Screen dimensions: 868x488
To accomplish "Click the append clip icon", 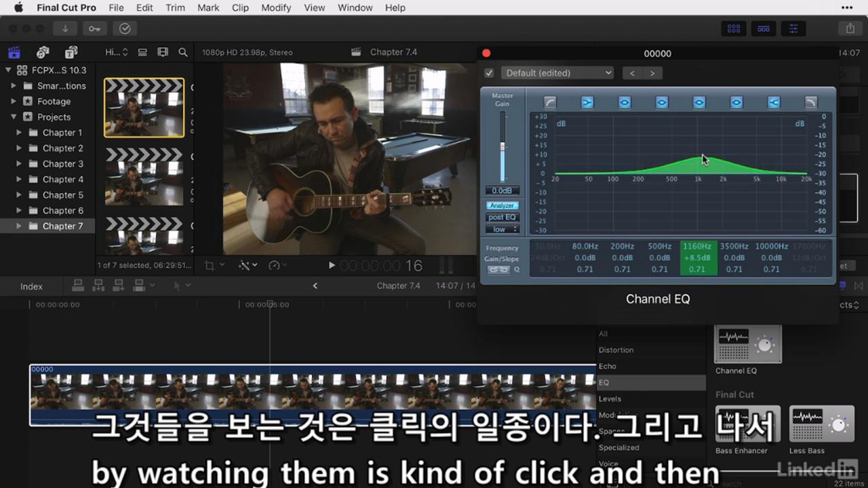I will coord(118,285).
